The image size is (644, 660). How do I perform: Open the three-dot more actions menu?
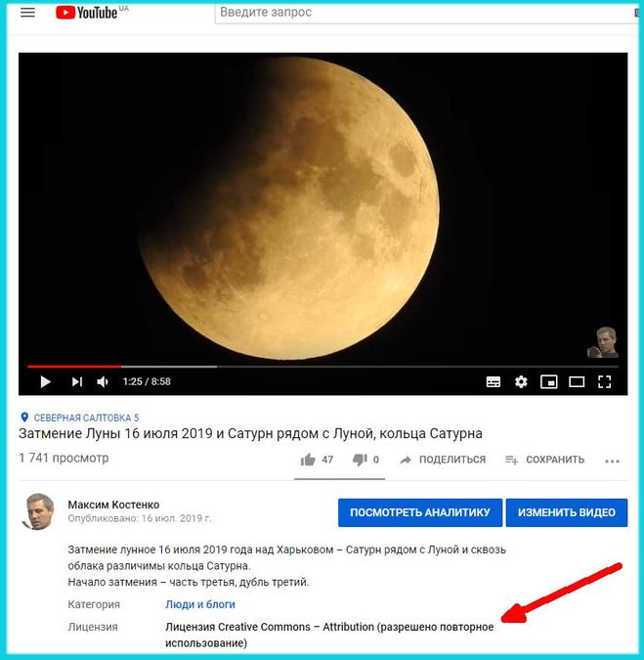pos(613,462)
